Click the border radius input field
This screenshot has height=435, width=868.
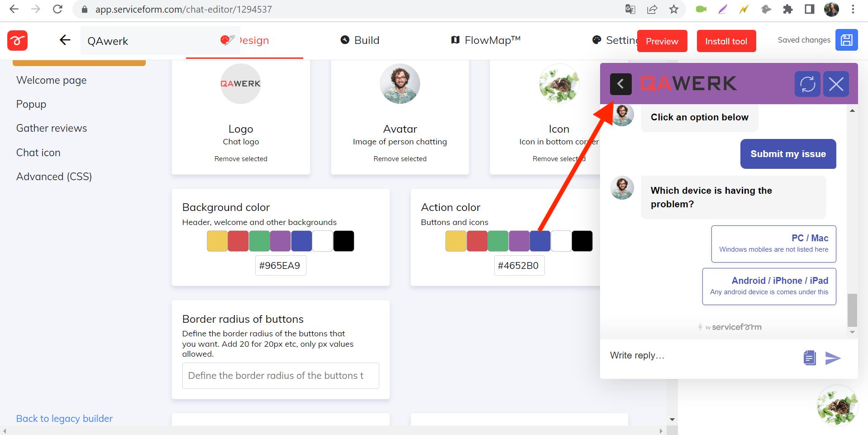[x=281, y=376]
